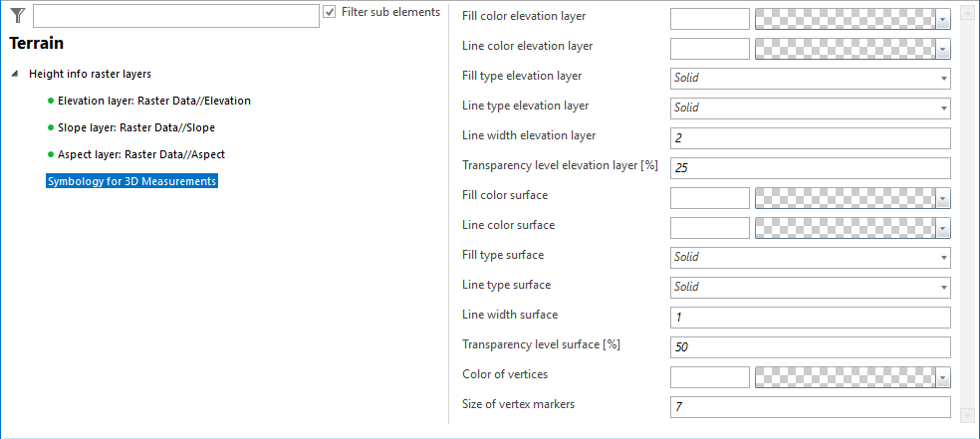Select Symbology for 3D Measurements item
The width and height of the screenshot is (980, 439).
(131, 181)
